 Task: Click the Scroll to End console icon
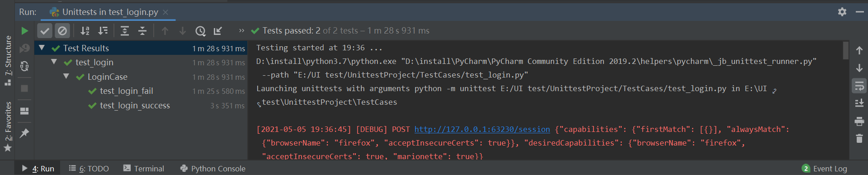859,103
